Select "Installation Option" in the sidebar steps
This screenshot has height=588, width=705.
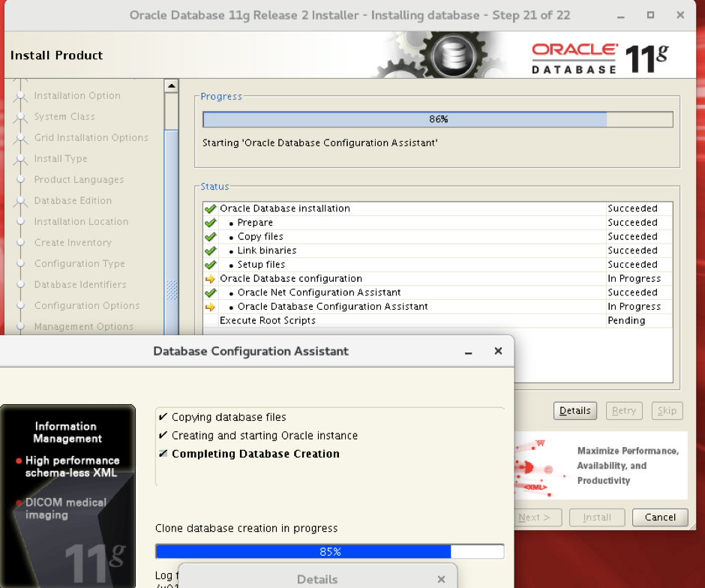click(x=77, y=95)
